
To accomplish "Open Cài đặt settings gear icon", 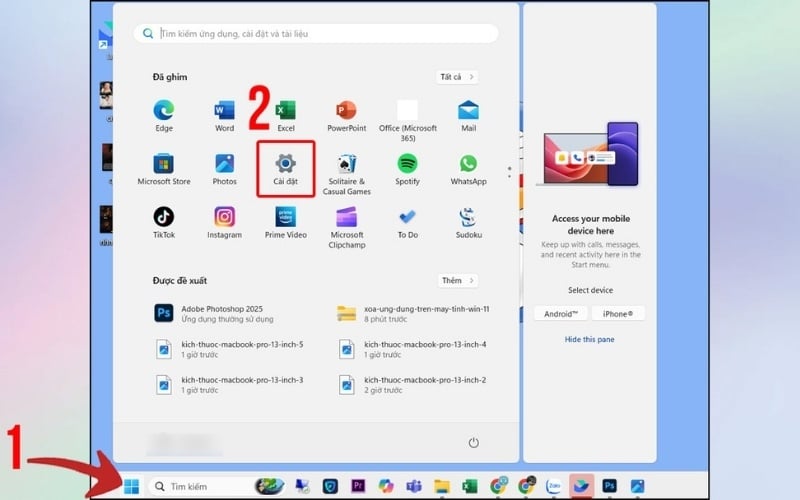I will [286, 166].
